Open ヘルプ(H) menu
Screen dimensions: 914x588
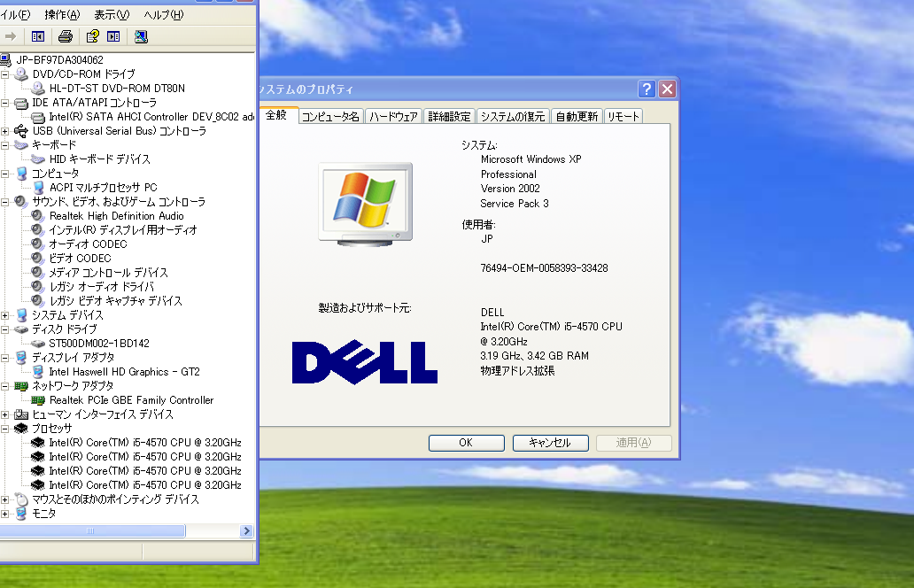click(164, 14)
